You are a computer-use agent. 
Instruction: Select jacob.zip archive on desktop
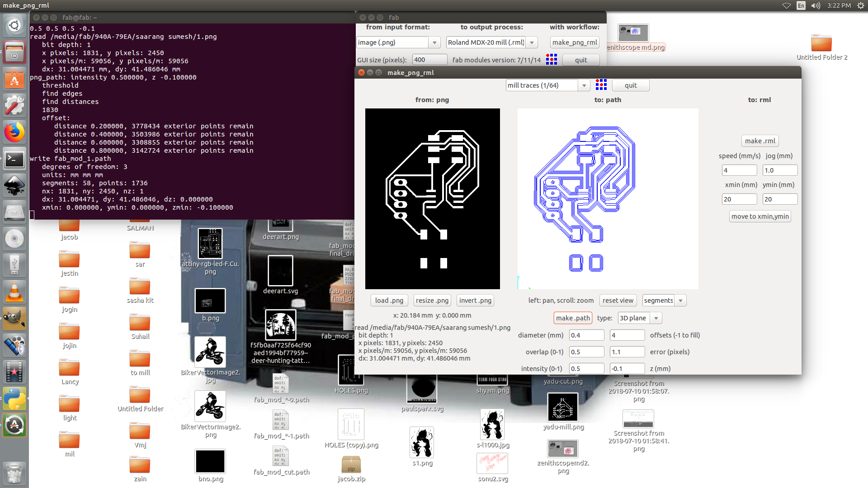(351, 469)
